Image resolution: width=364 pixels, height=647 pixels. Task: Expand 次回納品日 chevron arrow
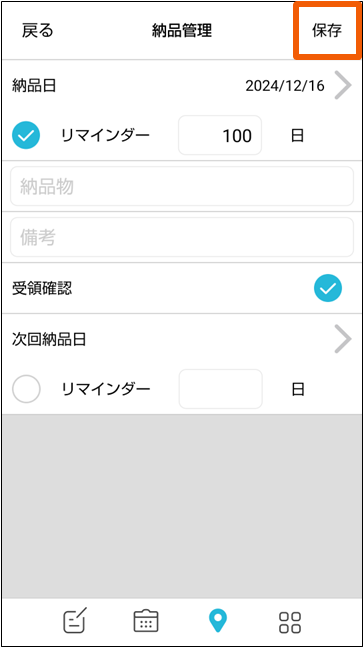point(343,339)
